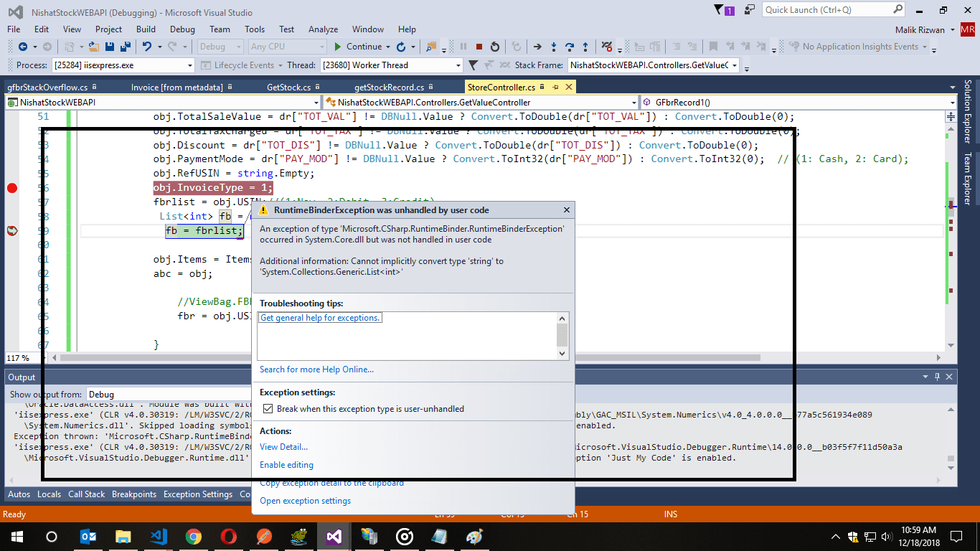
Task: Open the Analyze menu
Action: [323, 29]
